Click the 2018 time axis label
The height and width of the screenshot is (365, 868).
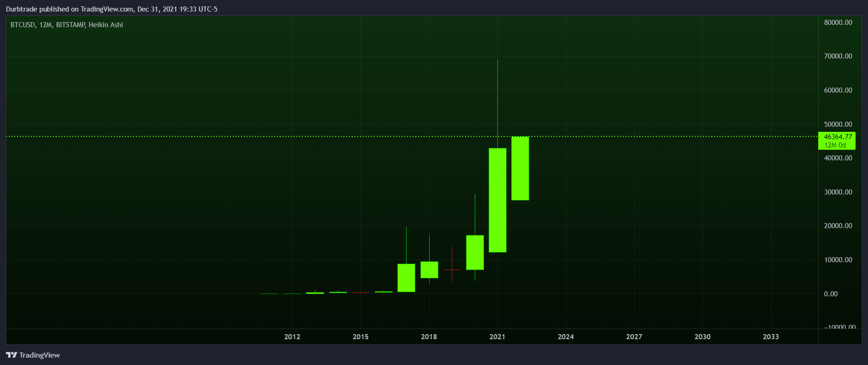pyautogui.click(x=429, y=337)
